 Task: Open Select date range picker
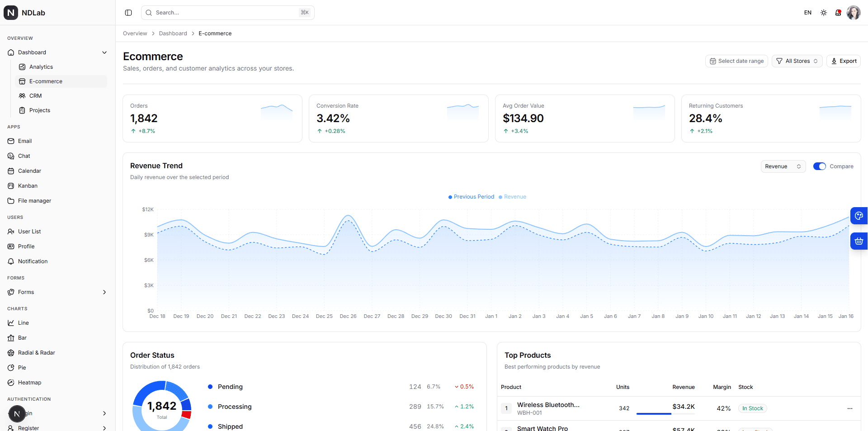(x=736, y=61)
